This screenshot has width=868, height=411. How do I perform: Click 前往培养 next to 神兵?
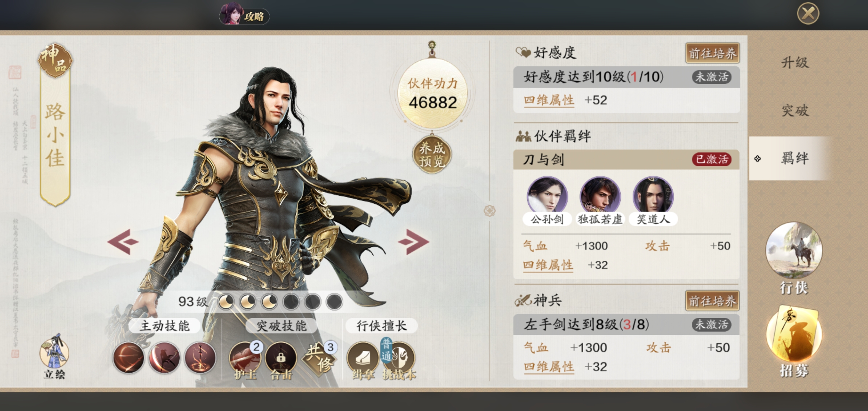tap(712, 301)
